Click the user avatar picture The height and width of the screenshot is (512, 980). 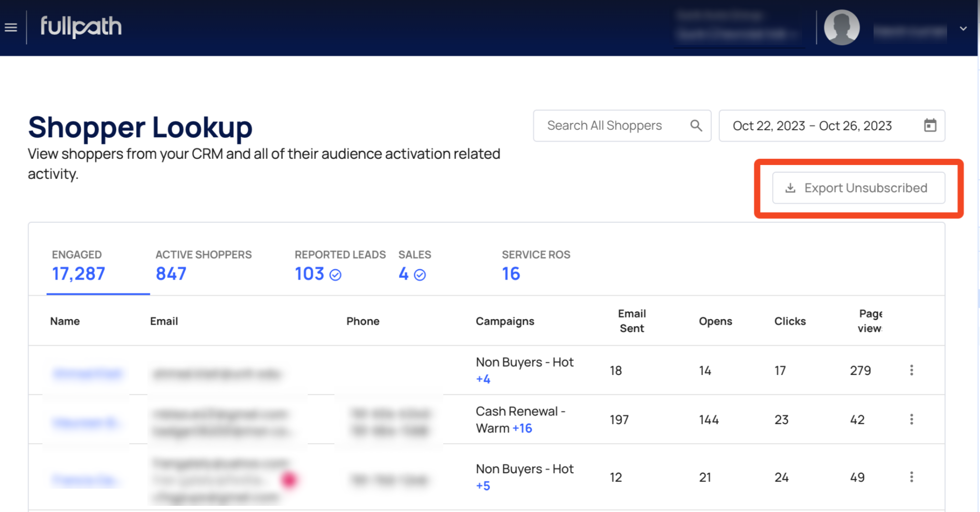(x=842, y=28)
